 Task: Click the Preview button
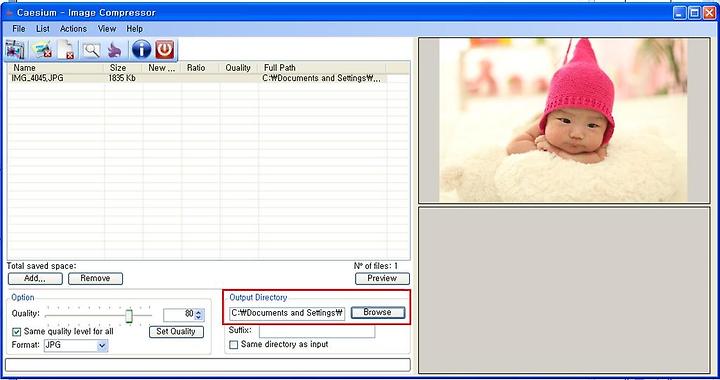tap(382, 278)
